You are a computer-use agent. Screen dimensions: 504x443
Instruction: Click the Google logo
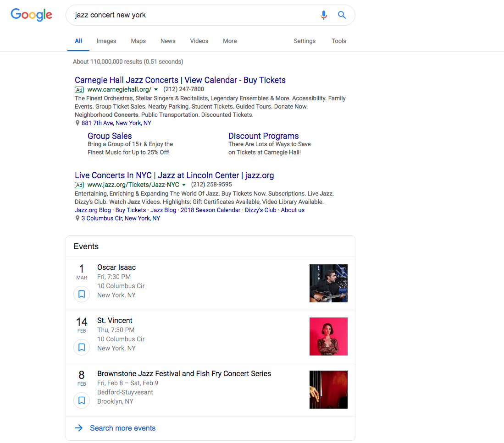[31, 15]
